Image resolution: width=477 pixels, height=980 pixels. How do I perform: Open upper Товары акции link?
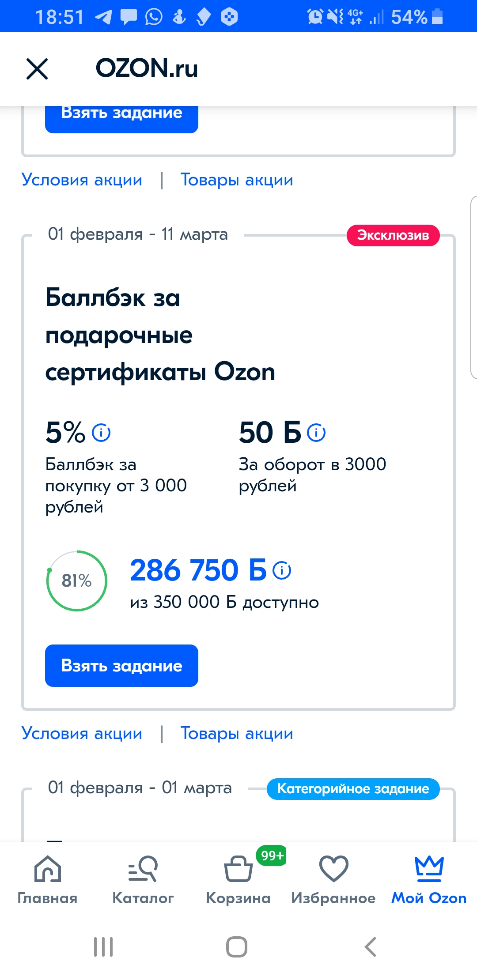click(237, 180)
